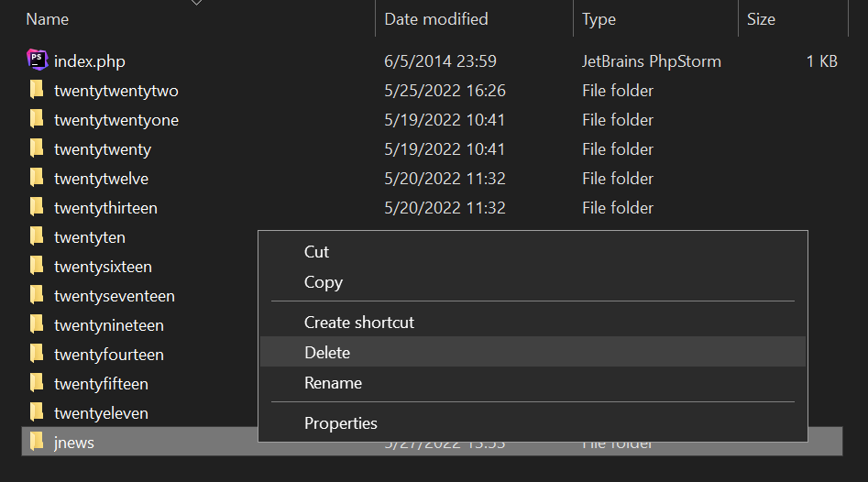Choose Delete from the context menu
The height and width of the screenshot is (482, 868).
pos(327,353)
